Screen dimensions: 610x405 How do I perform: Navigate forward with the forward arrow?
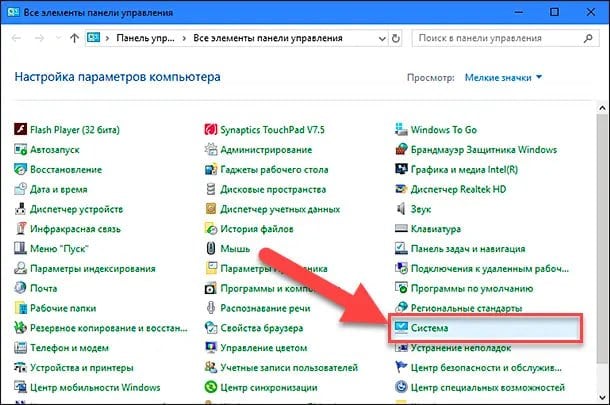tap(39, 38)
